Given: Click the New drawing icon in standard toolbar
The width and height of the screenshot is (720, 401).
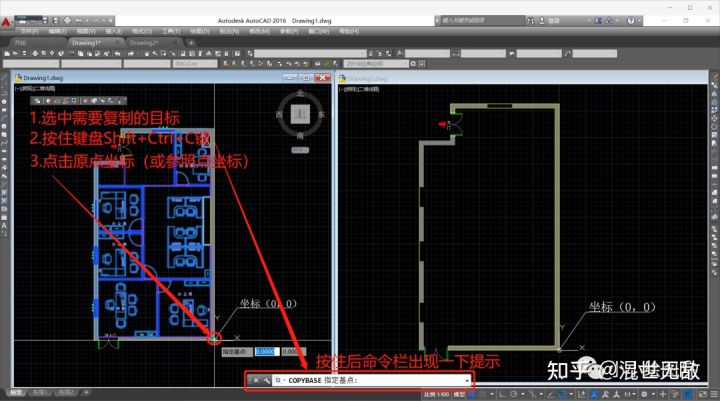Looking at the screenshot, I should (x=7, y=53).
